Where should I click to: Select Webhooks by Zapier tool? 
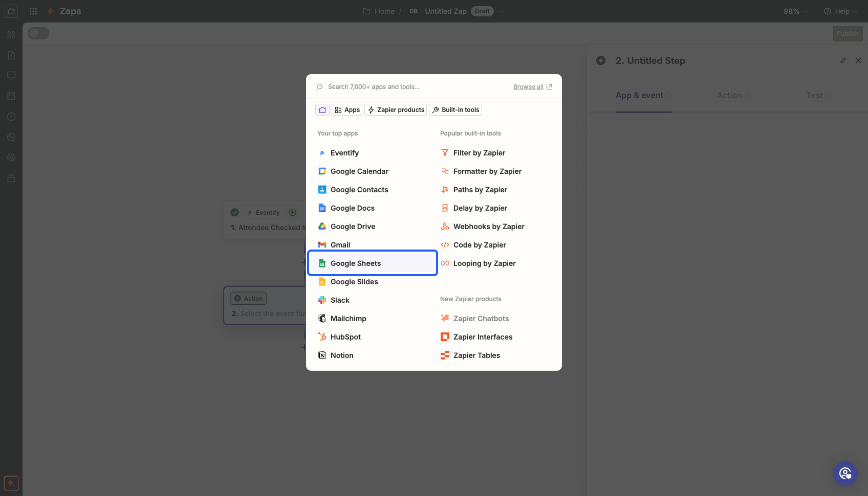[x=495, y=227]
